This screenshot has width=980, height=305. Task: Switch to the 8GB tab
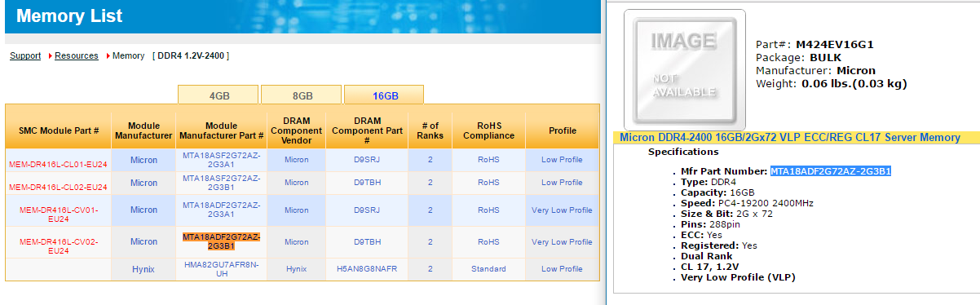tap(302, 95)
